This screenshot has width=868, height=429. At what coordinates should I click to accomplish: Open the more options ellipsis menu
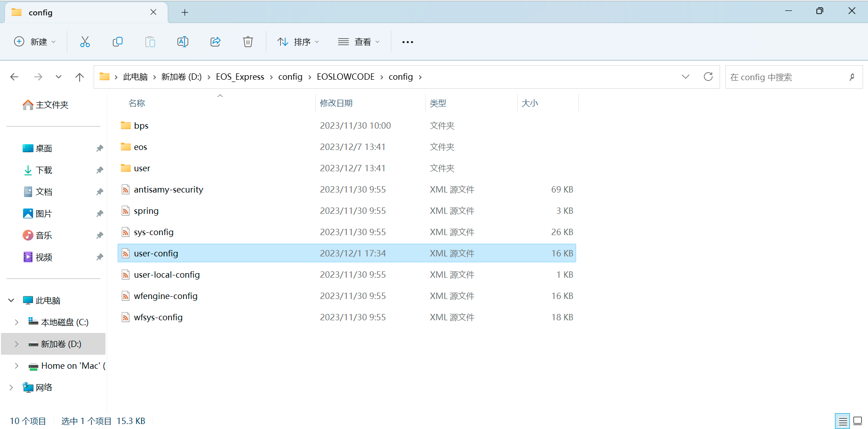(x=408, y=42)
